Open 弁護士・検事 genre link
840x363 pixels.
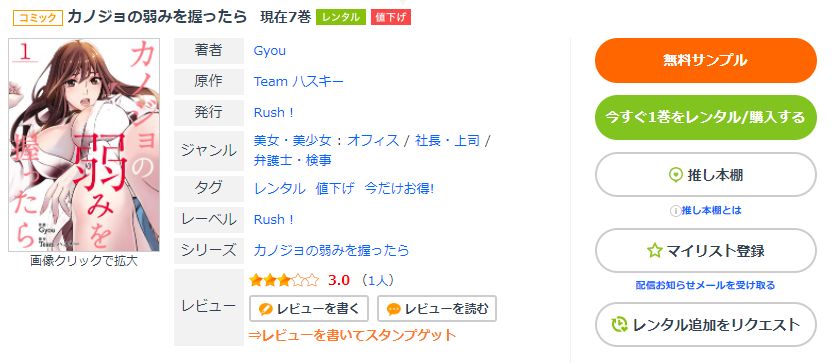click(x=292, y=160)
